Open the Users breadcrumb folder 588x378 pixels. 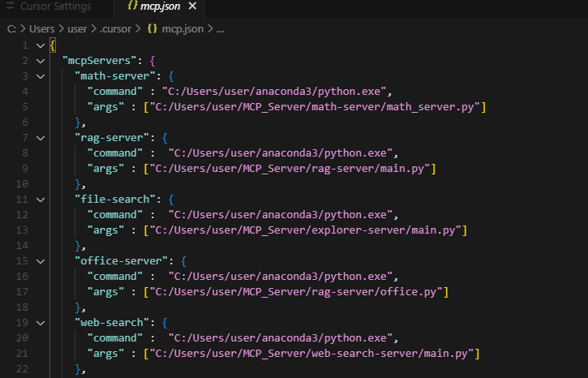[42, 29]
